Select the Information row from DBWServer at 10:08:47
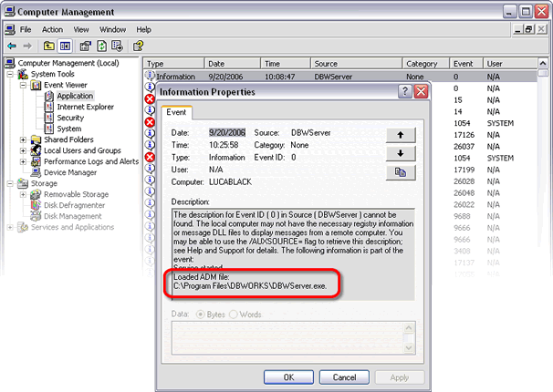This screenshot has height=392, width=553. tap(340, 77)
